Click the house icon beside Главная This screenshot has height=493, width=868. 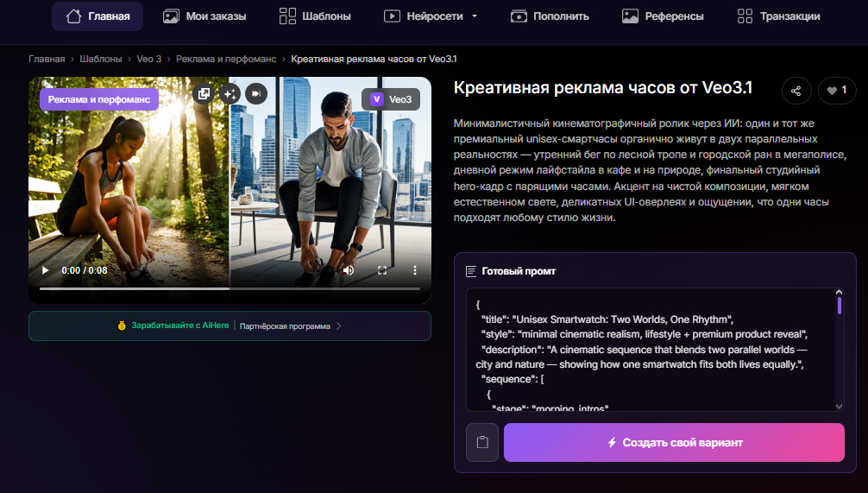coord(73,16)
